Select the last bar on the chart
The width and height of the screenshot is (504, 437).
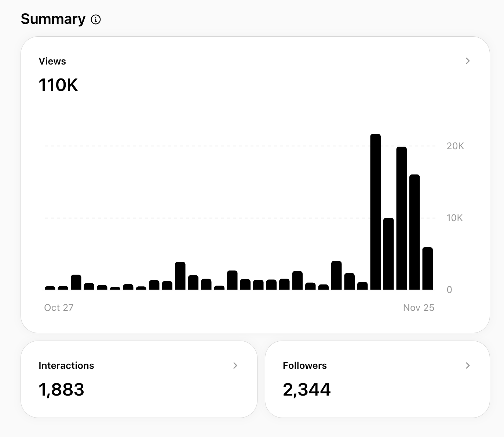[x=427, y=269]
